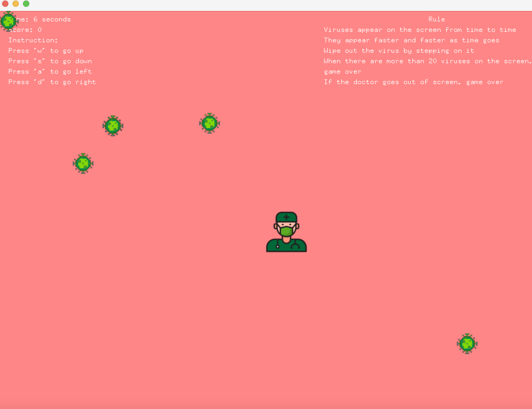Click the 'Rule' heading text

[x=436, y=19]
